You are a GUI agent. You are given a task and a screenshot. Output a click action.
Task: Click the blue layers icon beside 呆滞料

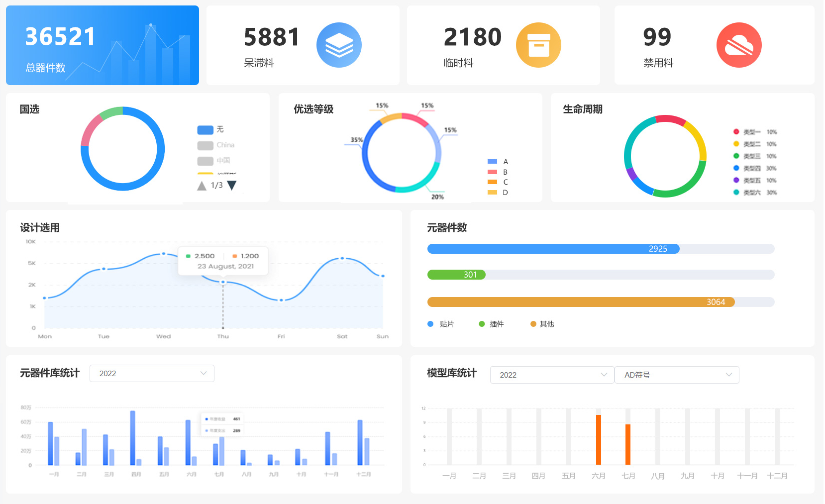[x=339, y=45]
